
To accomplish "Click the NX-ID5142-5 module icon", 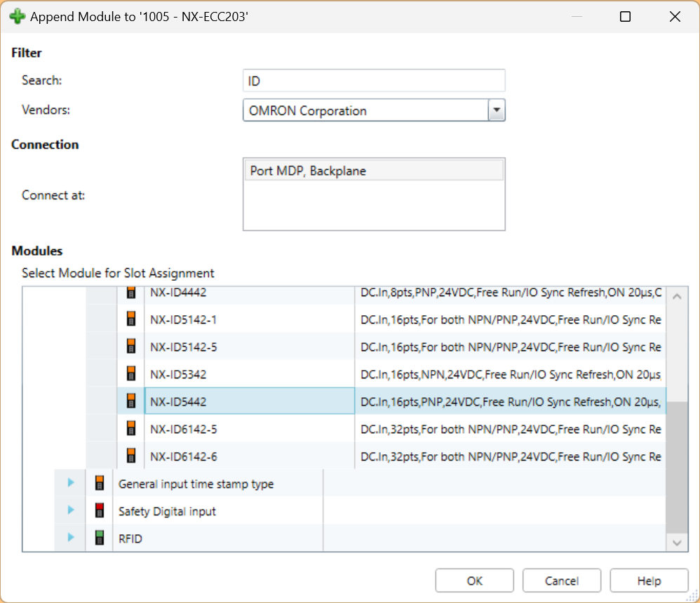I will click(130, 346).
